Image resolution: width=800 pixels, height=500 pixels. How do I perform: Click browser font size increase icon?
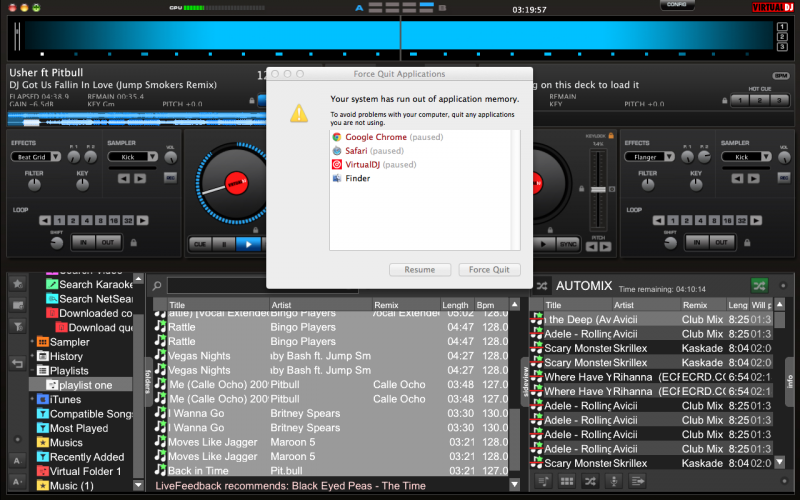pos(17,482)
